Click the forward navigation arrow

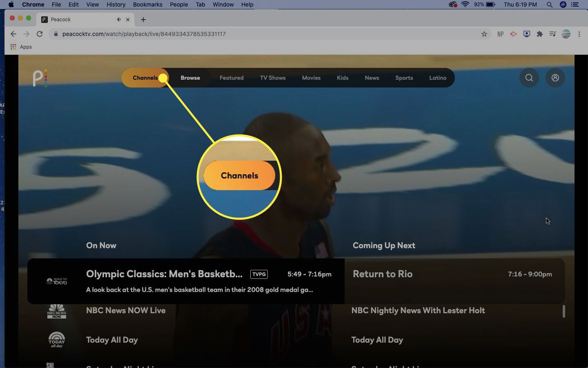(x=27, y=34)
